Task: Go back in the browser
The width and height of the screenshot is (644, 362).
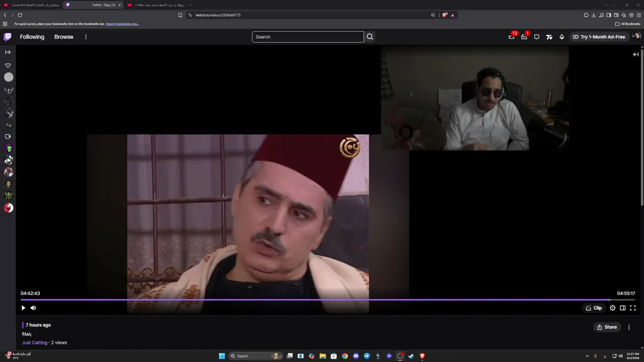Action: tap(5, 15)
